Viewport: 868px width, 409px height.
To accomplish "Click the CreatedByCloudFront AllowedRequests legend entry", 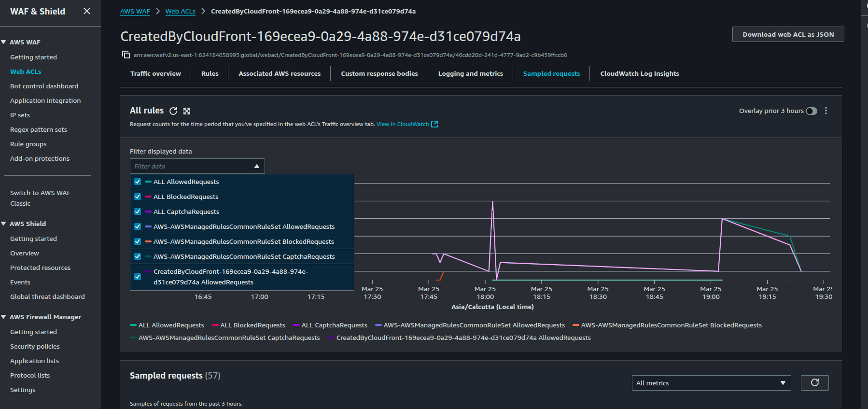I will coord(459,338).
